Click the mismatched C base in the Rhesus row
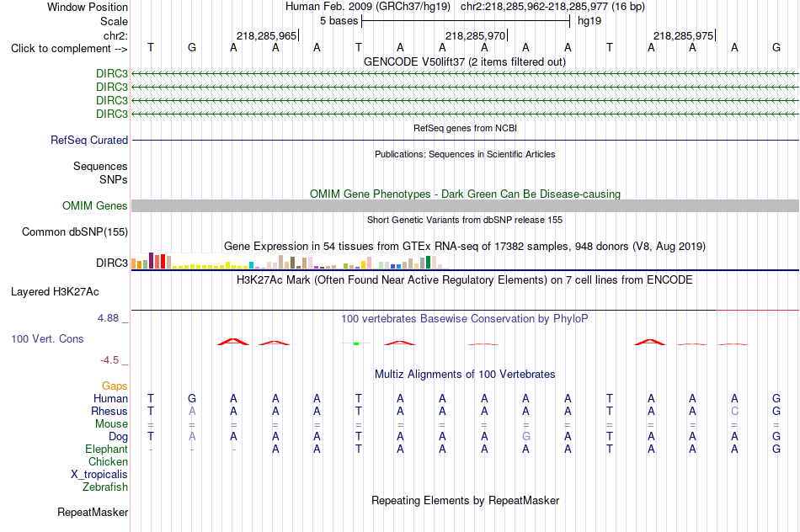 pos(734,411)
